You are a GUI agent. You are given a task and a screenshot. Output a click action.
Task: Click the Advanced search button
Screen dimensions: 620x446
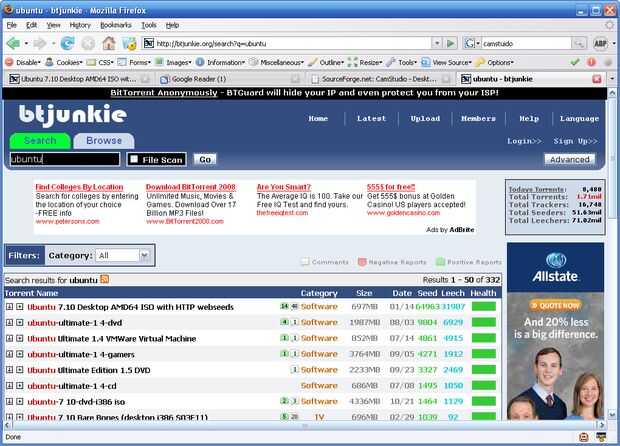[x=569, y=159]
